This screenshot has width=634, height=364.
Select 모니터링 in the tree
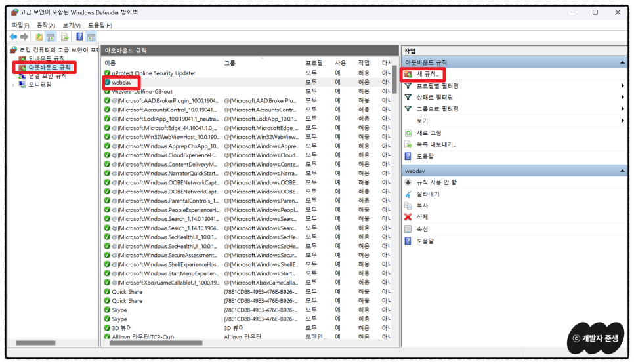pyautogui.click(x=39, y=85)
